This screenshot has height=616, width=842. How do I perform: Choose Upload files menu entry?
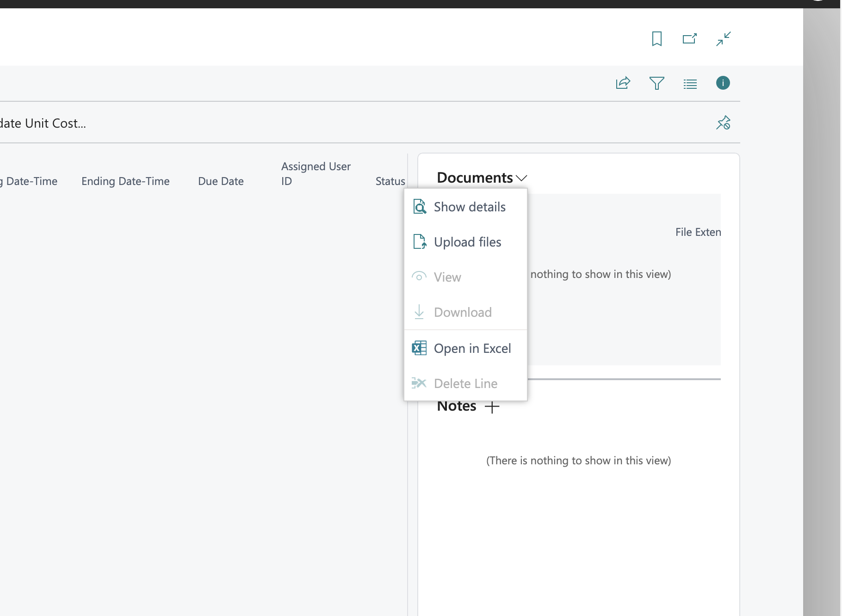(x=465, y=242)
